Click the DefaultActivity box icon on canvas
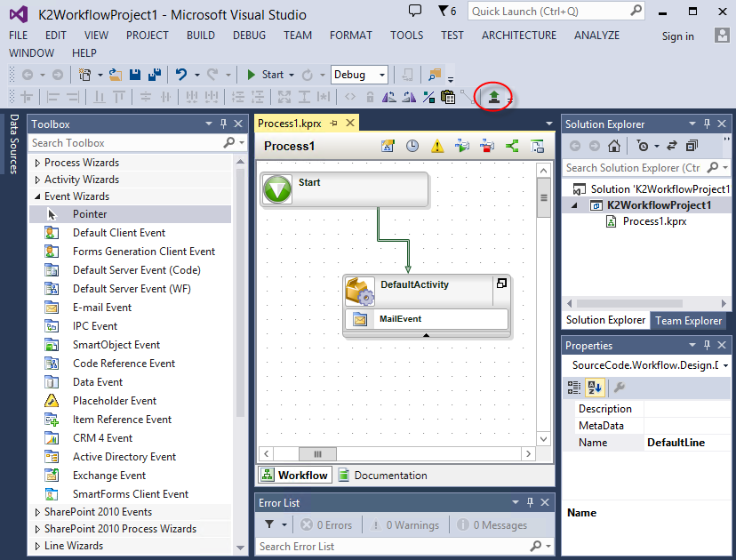The height and width of the screenshot is (560, 736). pyautogui.click(x=359, y=291)
